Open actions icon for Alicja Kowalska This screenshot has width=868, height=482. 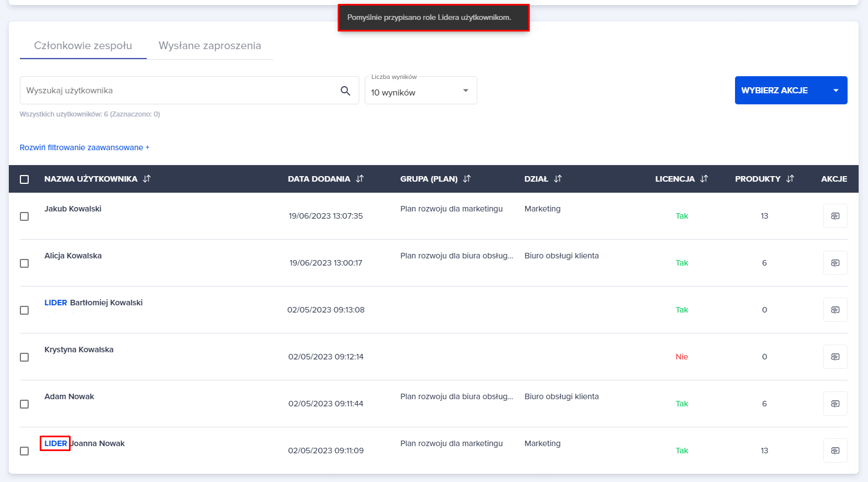(x=835, y=263)
